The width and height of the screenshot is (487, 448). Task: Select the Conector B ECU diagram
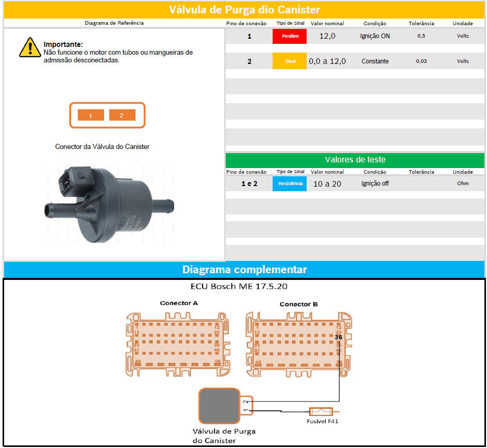pos(298,343)
